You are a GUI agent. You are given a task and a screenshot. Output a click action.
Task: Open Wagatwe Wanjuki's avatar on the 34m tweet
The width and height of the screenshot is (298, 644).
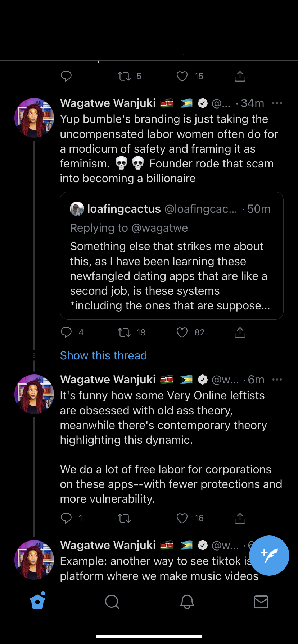(34, 118)
